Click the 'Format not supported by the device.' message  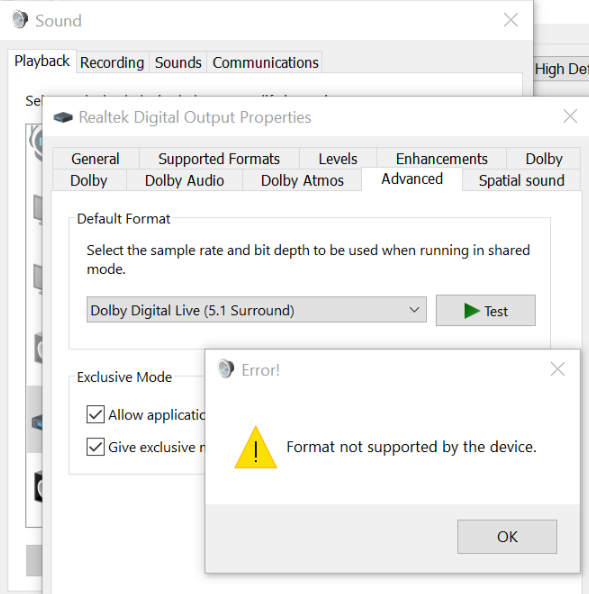[x=411, y=447]
